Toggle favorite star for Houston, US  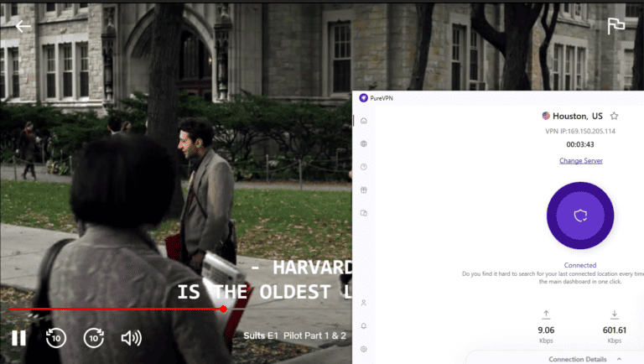(615, 116)
